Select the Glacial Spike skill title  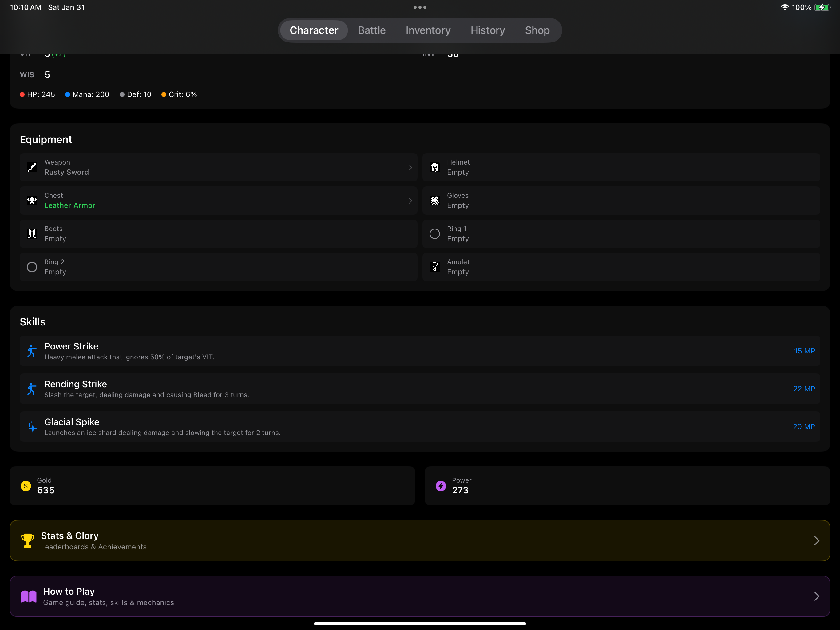point(72,422)
